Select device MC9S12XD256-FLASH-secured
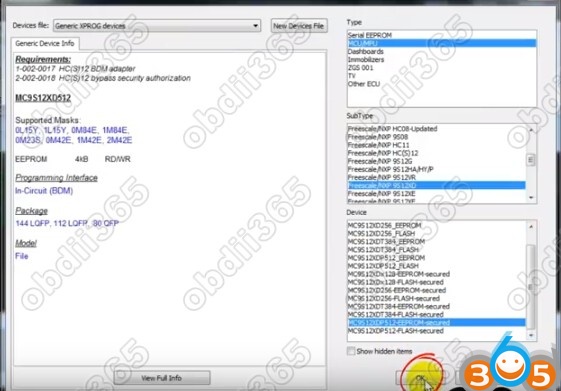The height and width of the screenshot is (391, 561). pyautogui.click(x=436, y=298)
